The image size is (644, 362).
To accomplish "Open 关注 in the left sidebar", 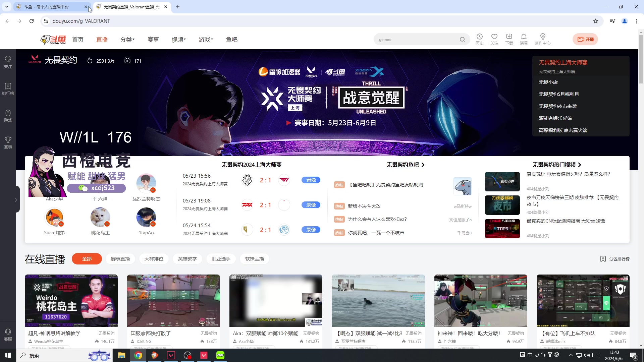I will point(8,62).
